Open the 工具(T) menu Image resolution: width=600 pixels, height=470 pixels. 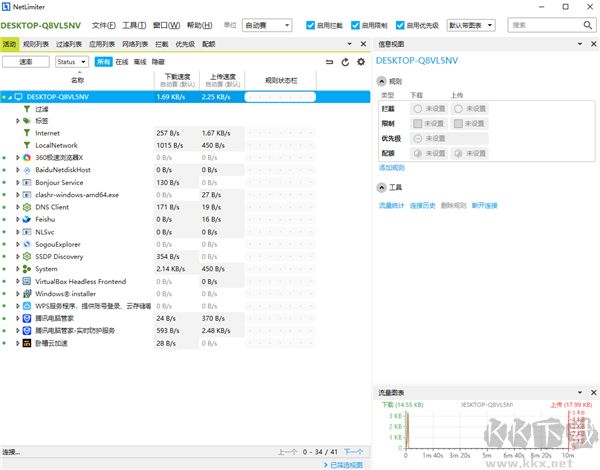[131, 24]
